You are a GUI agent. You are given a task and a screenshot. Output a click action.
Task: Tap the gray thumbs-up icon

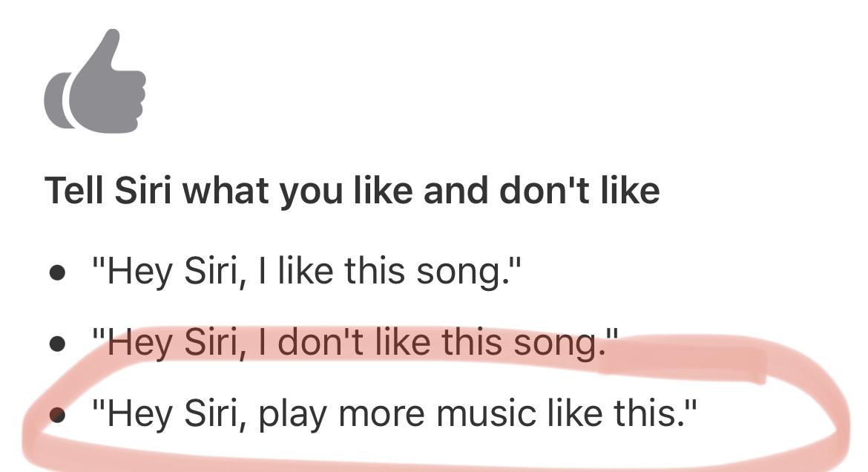tap(95, 82)
